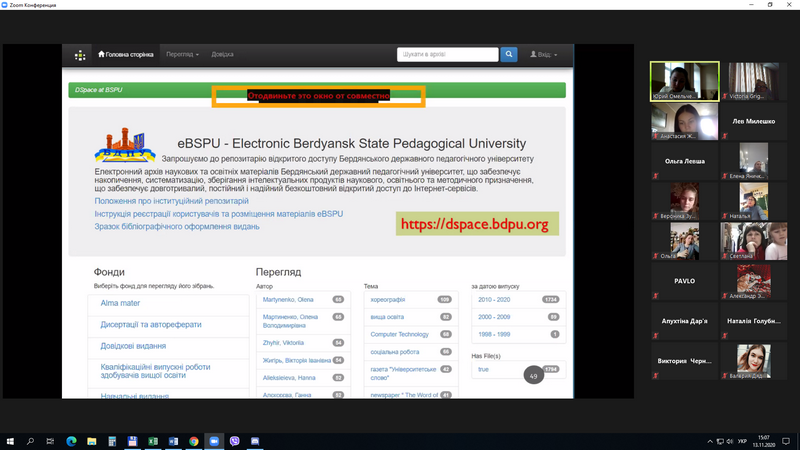
Task: Click muted mic icon on Ольга Левша tile
Action: [656, 176]
